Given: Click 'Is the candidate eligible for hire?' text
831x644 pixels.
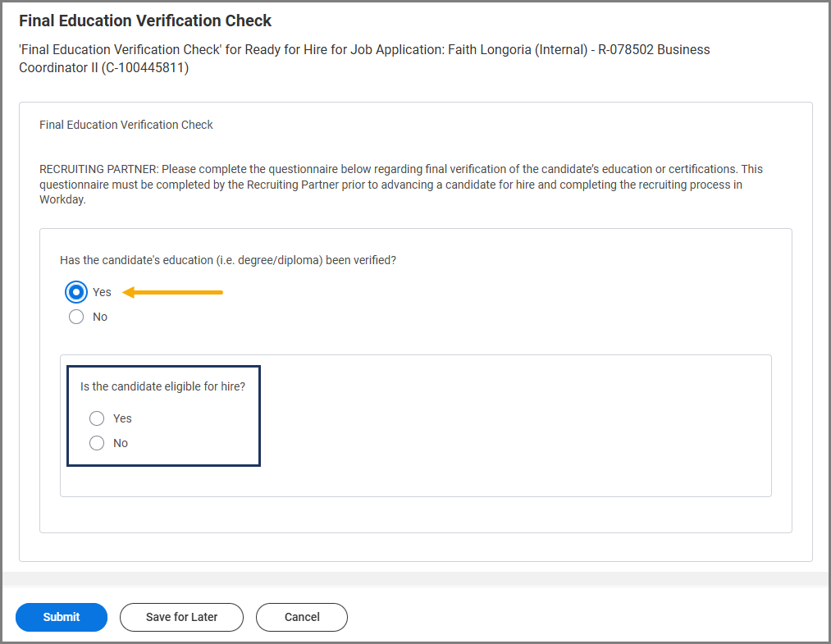Looking at the screenshot, I should click(x=163, y=386).
